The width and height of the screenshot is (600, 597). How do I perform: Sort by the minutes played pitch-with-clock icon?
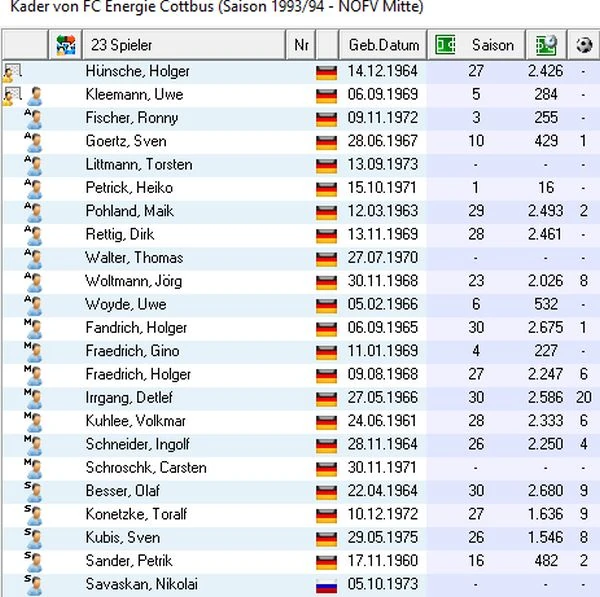[546, 45]
